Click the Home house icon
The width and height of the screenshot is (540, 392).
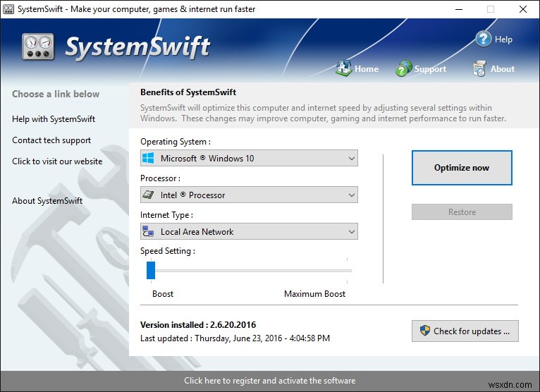coord(344,68)
